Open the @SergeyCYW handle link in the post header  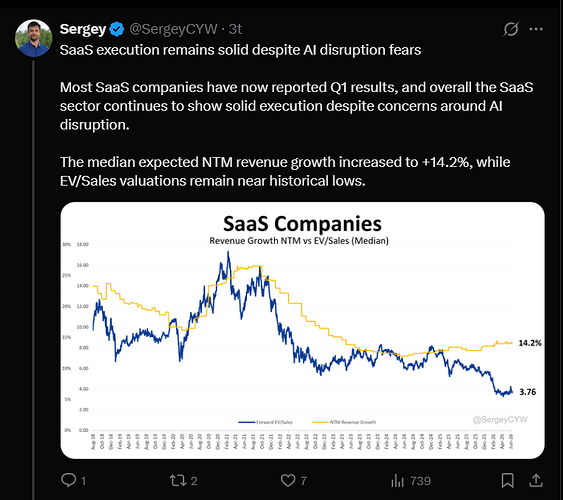173,29
